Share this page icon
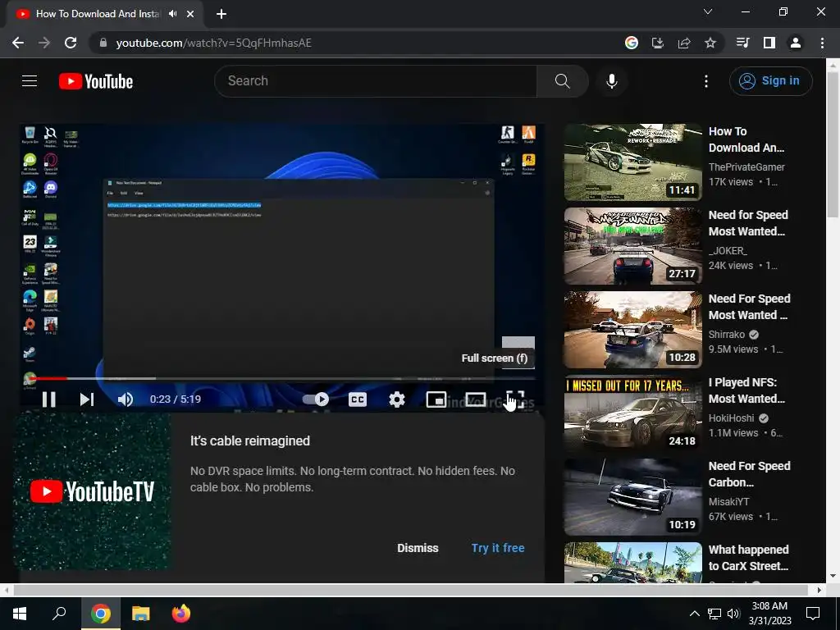 (684, 43)
